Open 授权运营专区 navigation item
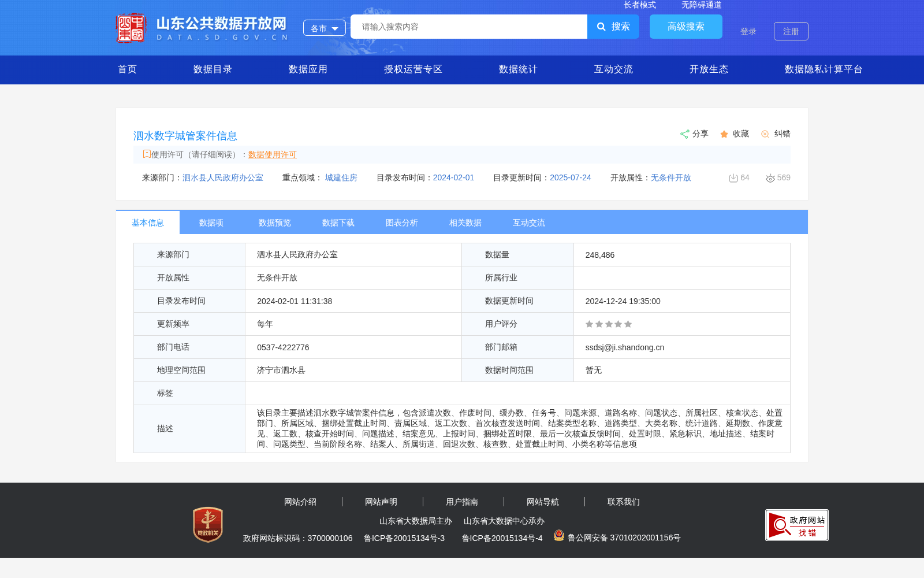This screenshot has width=924, height=578. click(413, 69)
